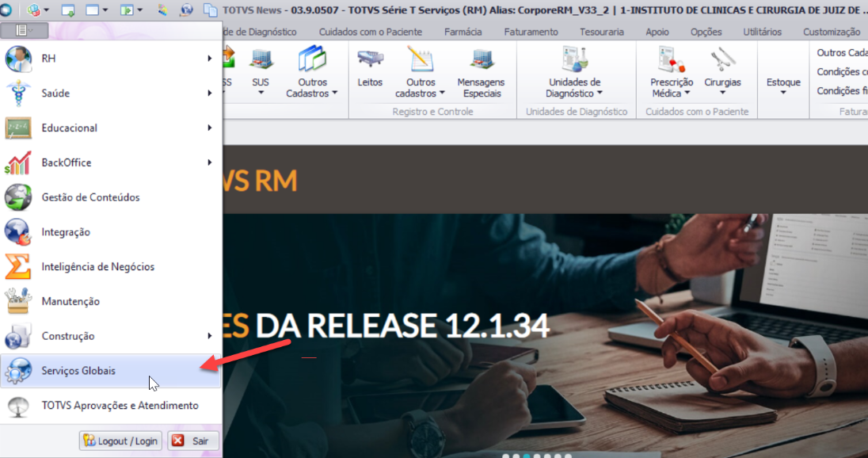Switch to the Utilitários tab
Screen dimensions: 868x458
tap(762, 32)
